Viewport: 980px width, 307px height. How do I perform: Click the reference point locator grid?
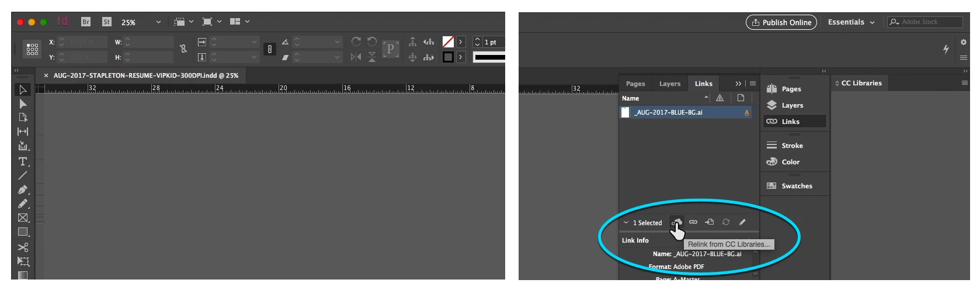pyautogui.click(x=33, y=49)
